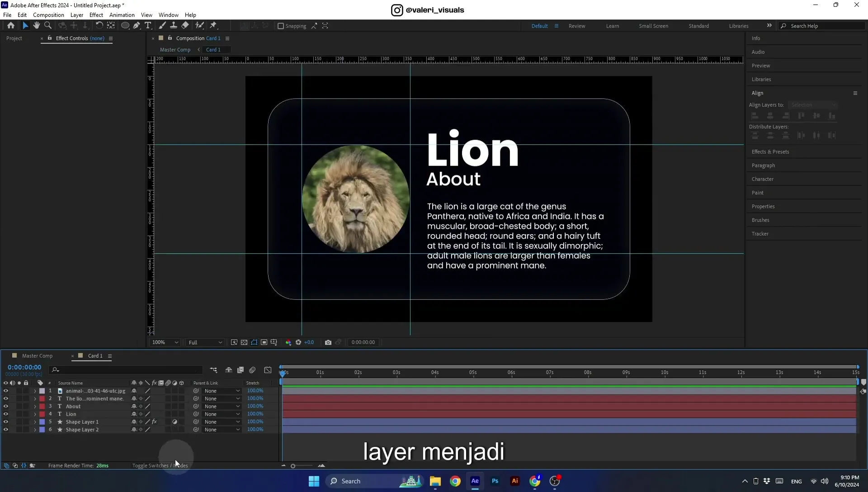Viewport: 868px width, 492px height.
Task: Open the 100% magnification dropdown
Action: [165, 342]
